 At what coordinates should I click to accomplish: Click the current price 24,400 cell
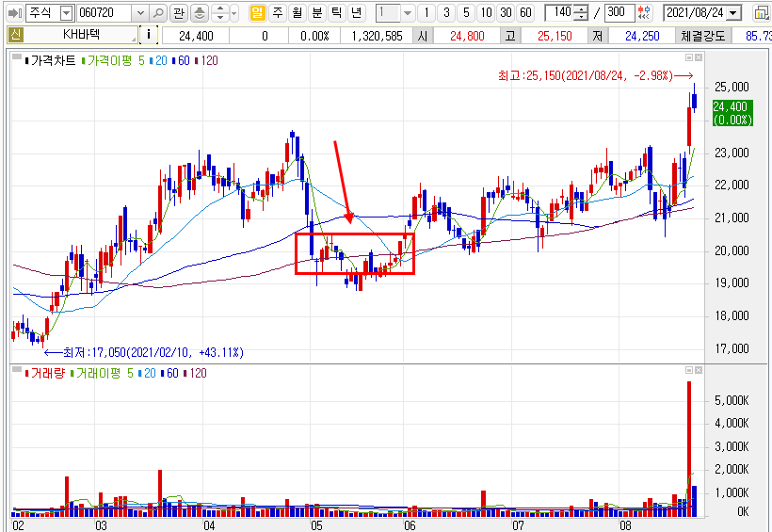click(x=196, y=36)
